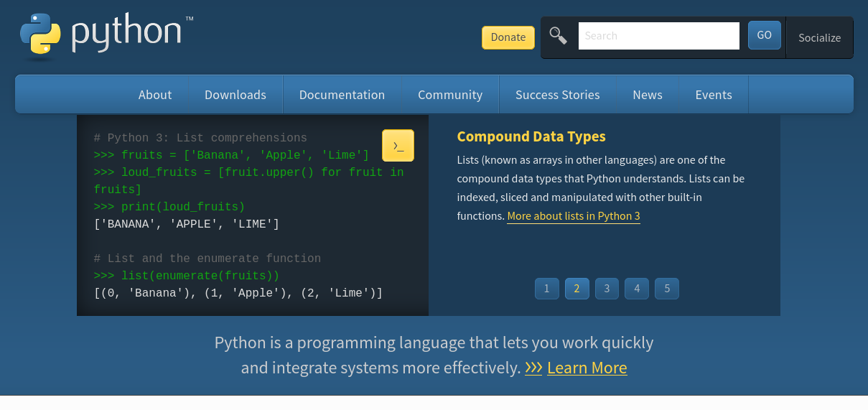Click the Donate button
The image size is (868, 410).
coord(508,37)
